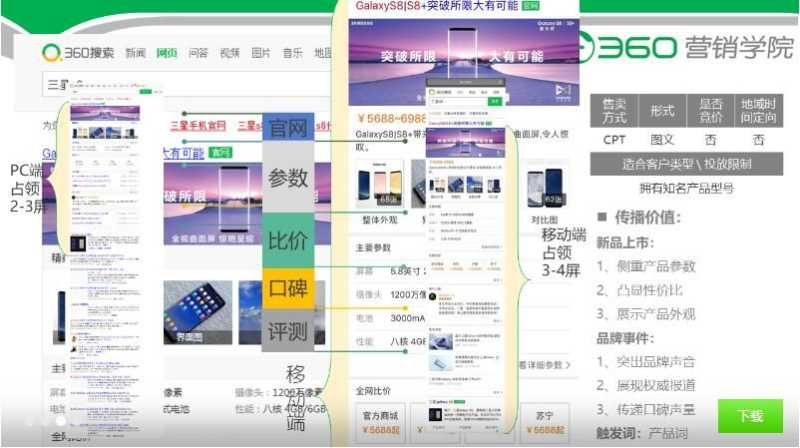Click the PC端占领2-3屏 label
This screenshot has width=800, height=448.
[x=27, y=188]
